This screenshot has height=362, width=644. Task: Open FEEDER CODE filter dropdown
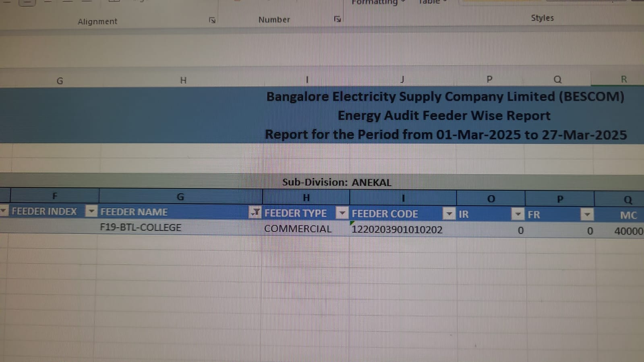(449, 213)
